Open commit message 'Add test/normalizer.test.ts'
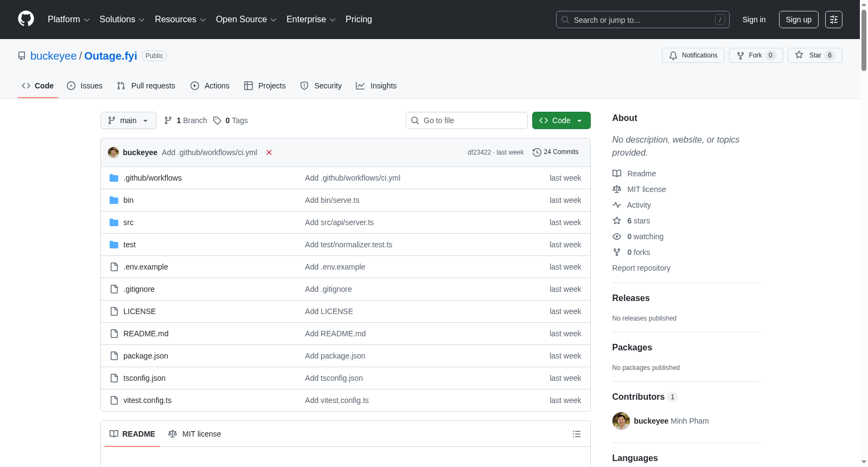Screen dimensions: 868x467 pyautogui.click(x=348, y=245)
